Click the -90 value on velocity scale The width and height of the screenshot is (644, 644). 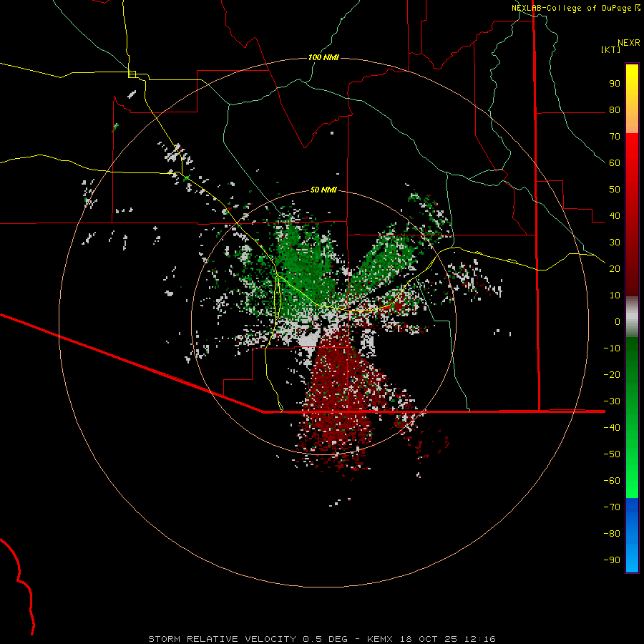pyautogui.click(x=612, y=560)
